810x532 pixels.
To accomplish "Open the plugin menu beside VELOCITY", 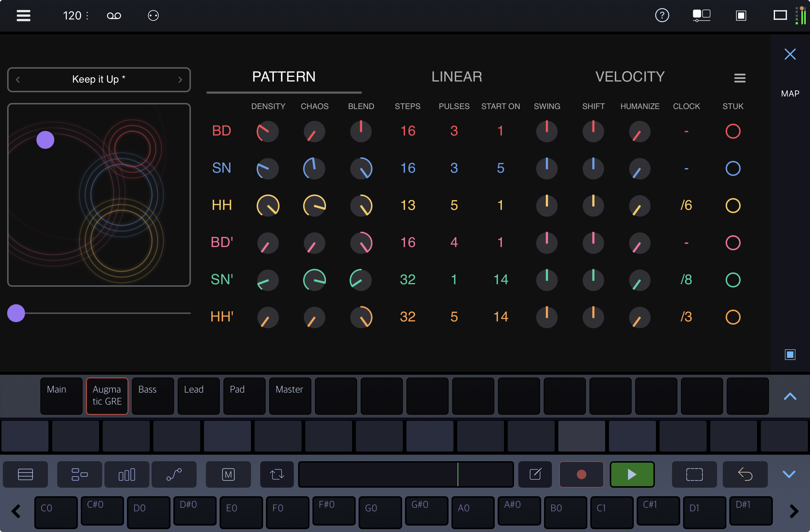I will point(740,78).
